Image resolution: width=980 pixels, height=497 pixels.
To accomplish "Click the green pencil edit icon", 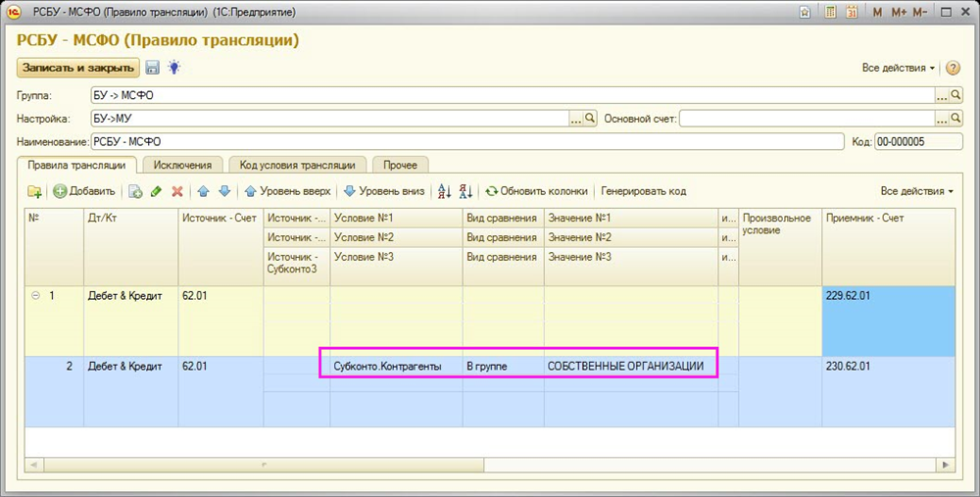I will click(156, 191).
